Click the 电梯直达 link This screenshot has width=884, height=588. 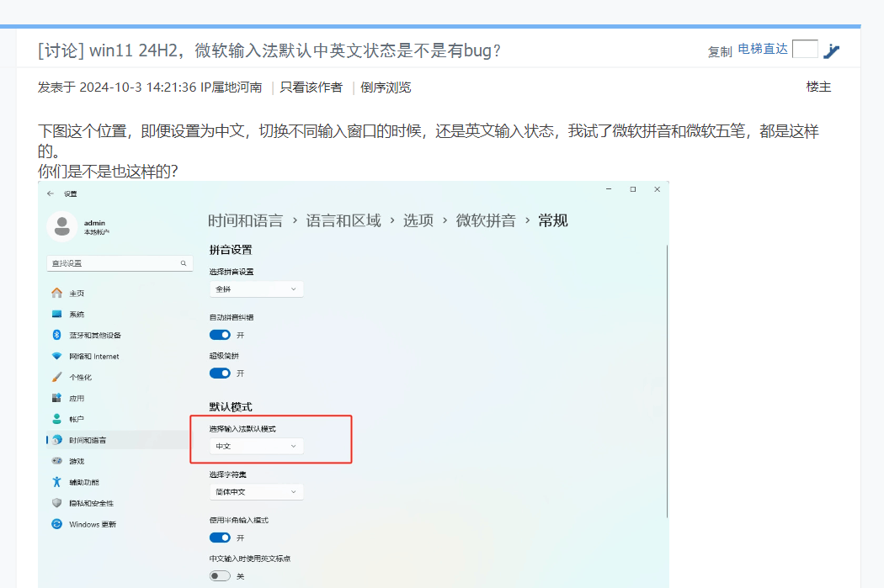coord(763,49)
